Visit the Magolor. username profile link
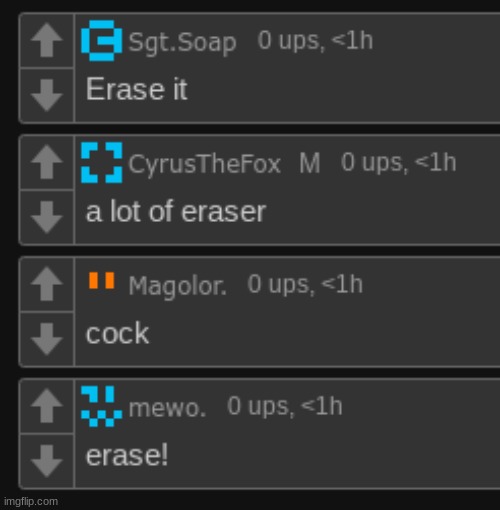 [x=177, y=286]
